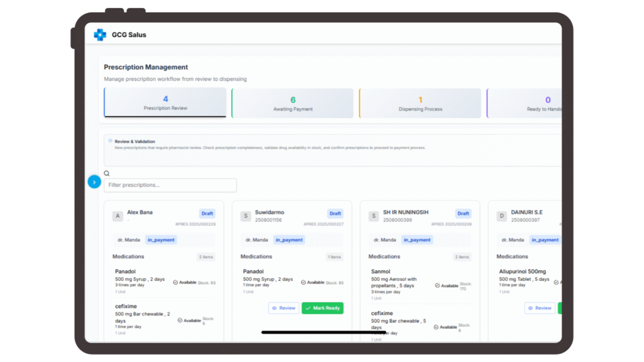Expand the sidebar with the blue chevron button
Viewport: 644px width, 362px height.
coord(94,182)
